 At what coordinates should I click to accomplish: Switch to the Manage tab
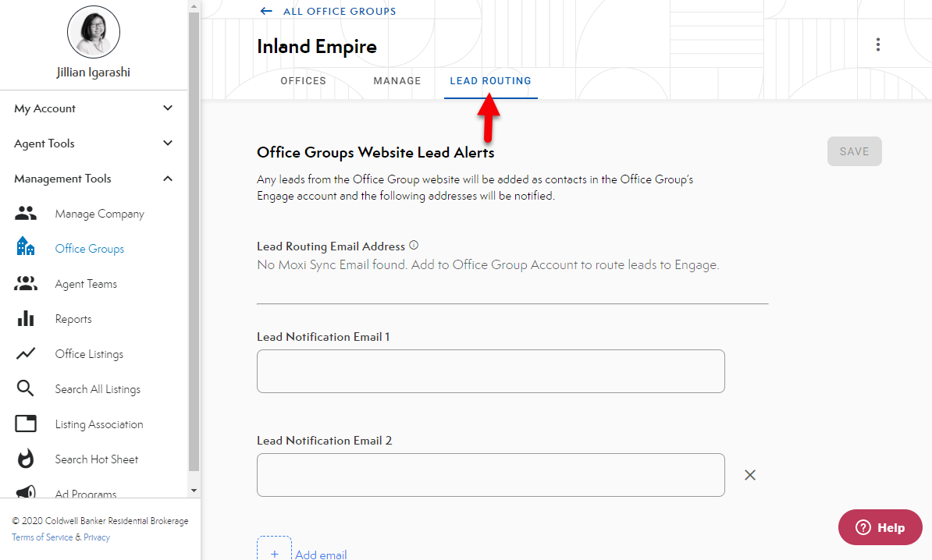click(x=397, y=81)
